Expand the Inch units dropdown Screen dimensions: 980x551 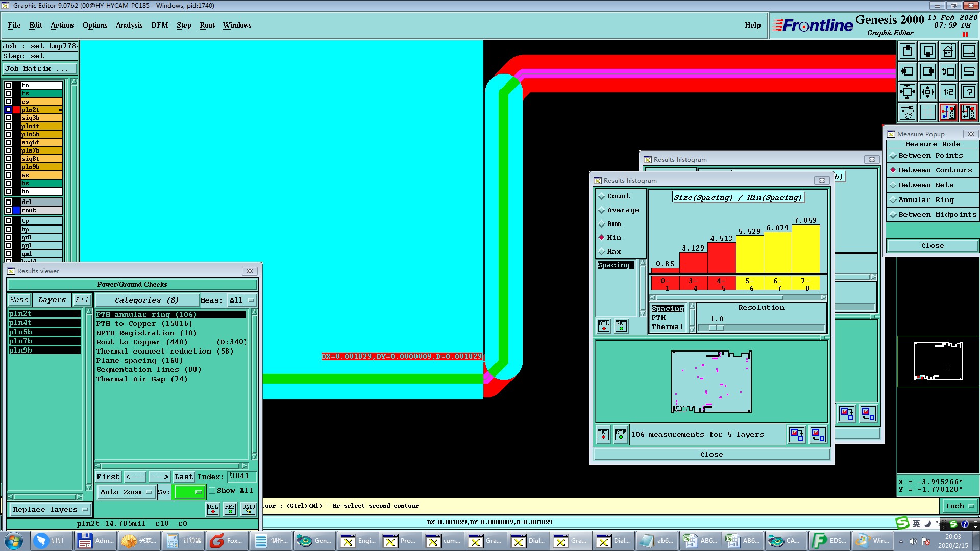coord(959,506)
